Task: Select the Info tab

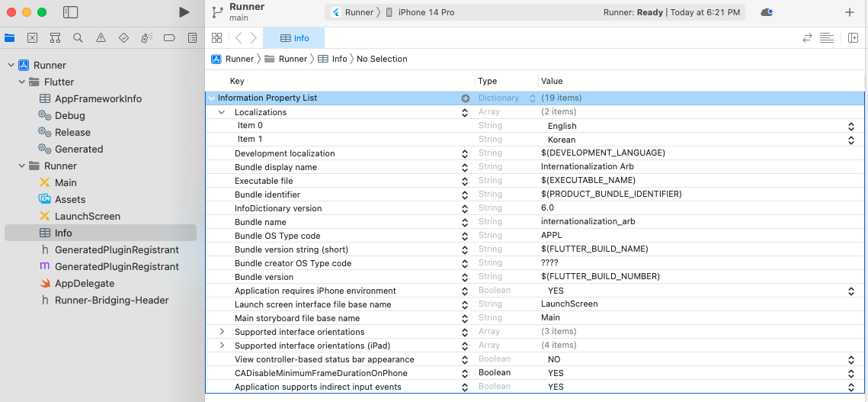Action: (x=294, y=38)
